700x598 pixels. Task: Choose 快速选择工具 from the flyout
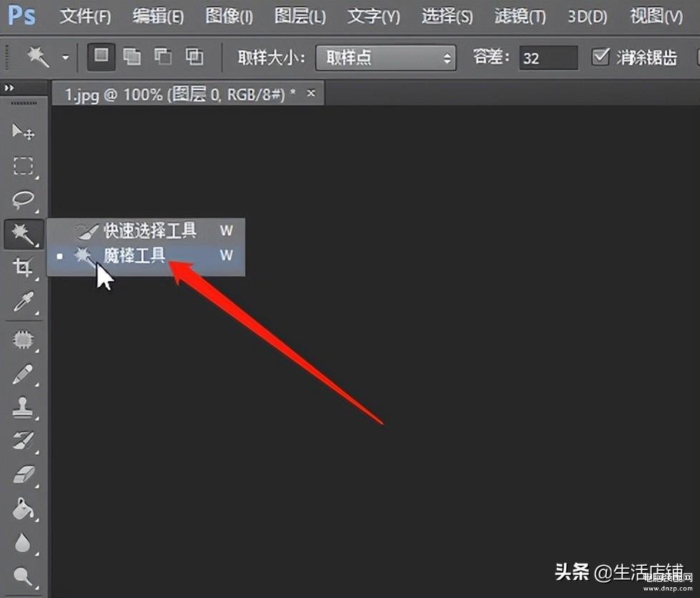coord(146,231)
